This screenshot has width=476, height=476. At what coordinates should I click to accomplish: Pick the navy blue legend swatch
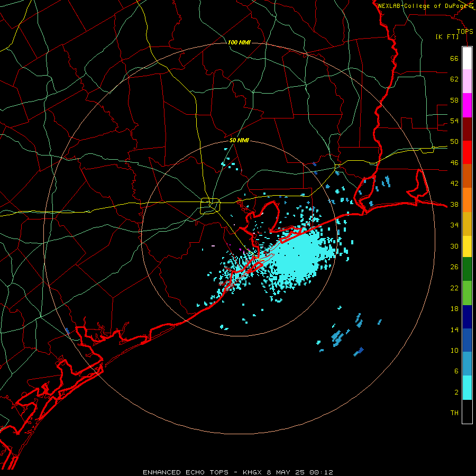[x=467, y=317]
